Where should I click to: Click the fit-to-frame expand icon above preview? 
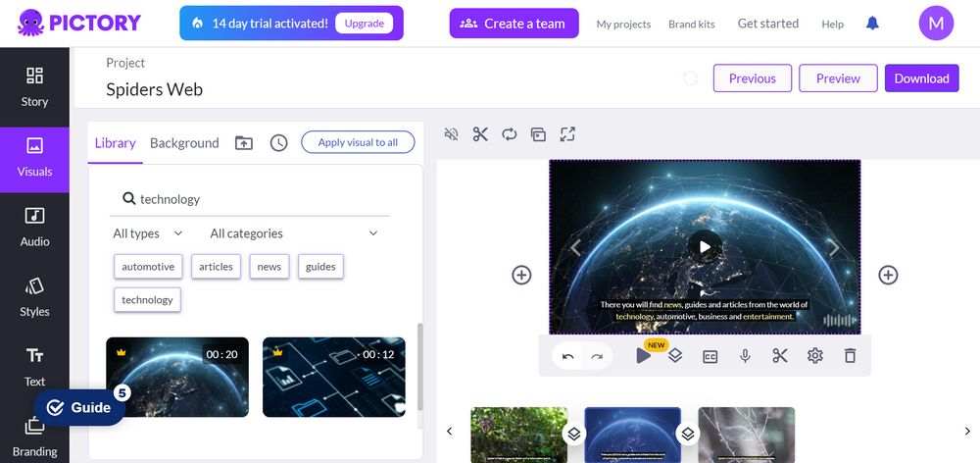click(x=567, y=133)
